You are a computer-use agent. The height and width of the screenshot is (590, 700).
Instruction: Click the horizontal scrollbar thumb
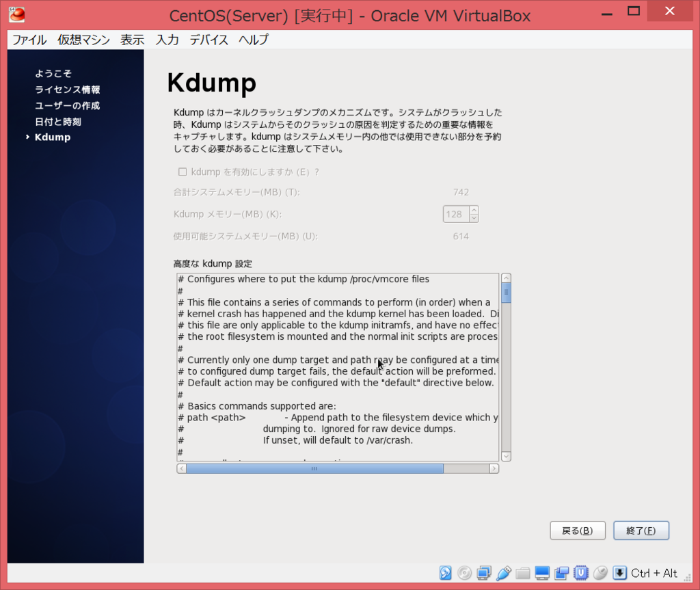tap(314, 468)
